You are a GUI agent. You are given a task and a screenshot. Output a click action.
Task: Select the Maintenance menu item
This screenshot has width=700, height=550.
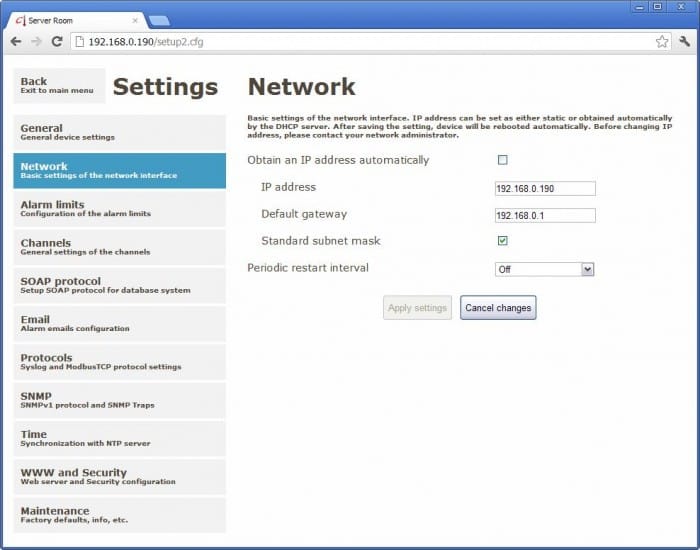point(119,515)
